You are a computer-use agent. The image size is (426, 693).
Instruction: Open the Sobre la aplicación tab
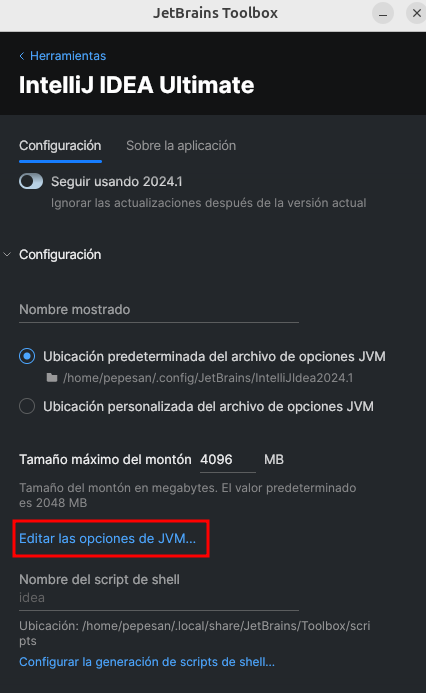[x=181, y=145]
